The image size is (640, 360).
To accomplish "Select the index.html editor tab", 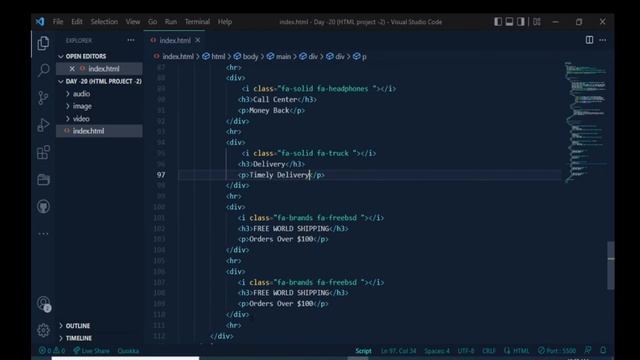I will [x=175, y=40].
